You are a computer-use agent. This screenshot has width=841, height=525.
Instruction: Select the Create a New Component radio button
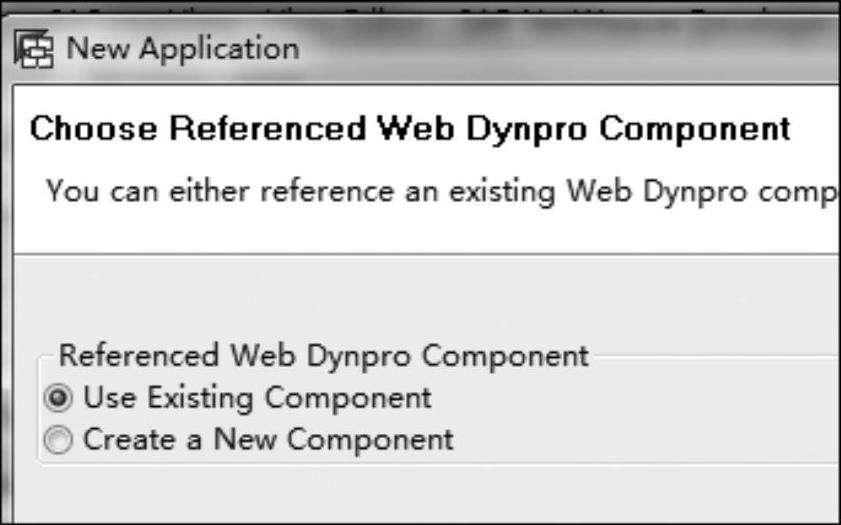[x=58, y=440]
